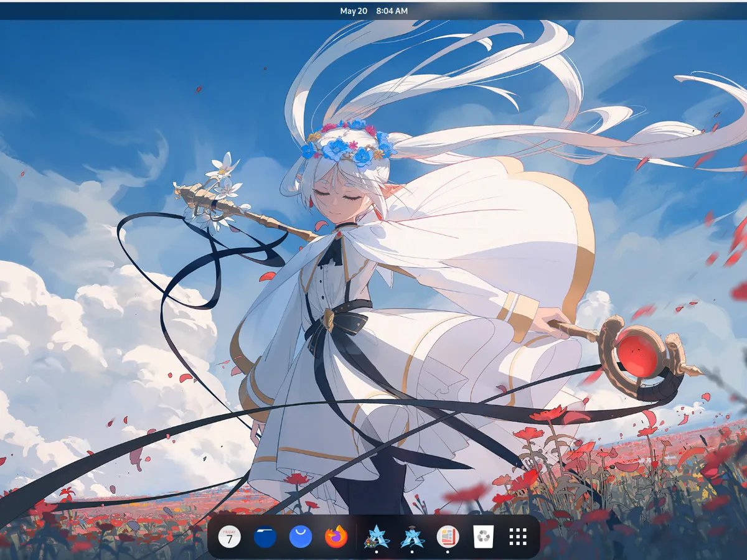
Task: Click the "8:04 AM" clock text
Action: (392, 11)
